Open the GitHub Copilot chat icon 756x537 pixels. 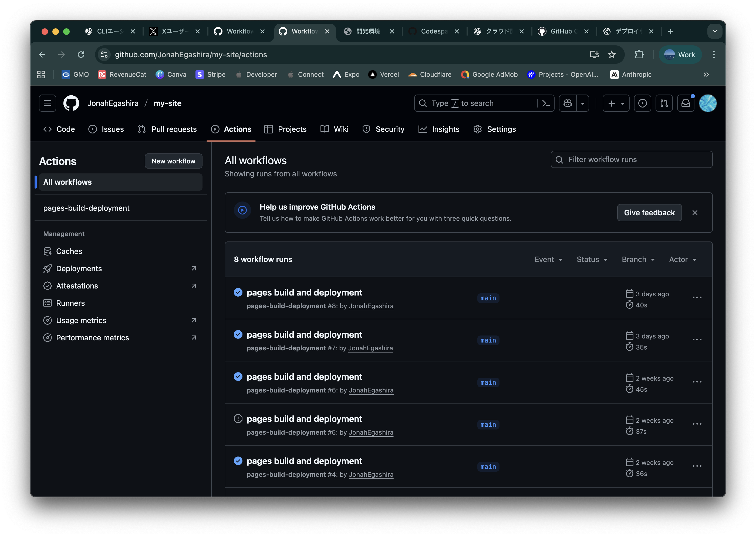(568, 103)
